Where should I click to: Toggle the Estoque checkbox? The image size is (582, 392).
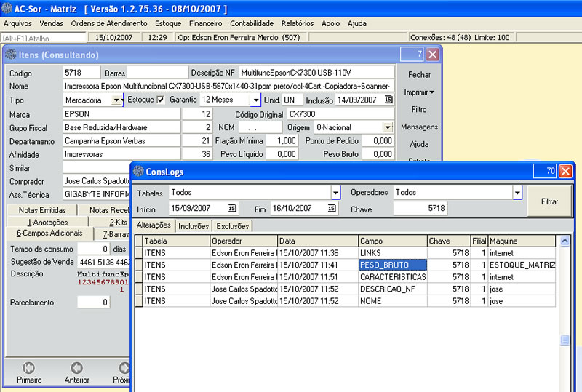[x=160, y=100]
